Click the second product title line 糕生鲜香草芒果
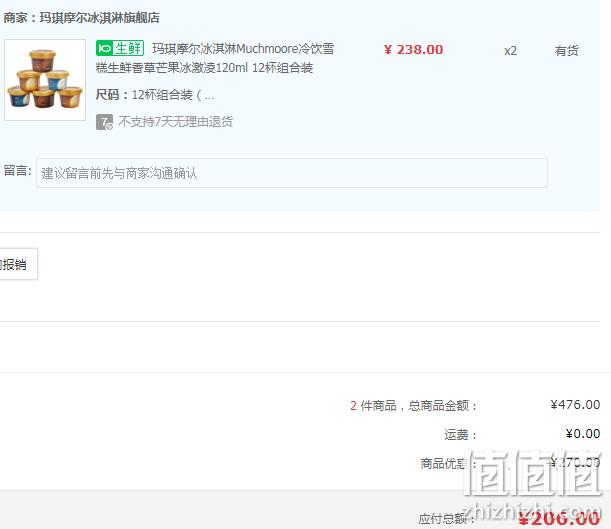The width and height of the screenshot is (611, 529). pos(204,68)
